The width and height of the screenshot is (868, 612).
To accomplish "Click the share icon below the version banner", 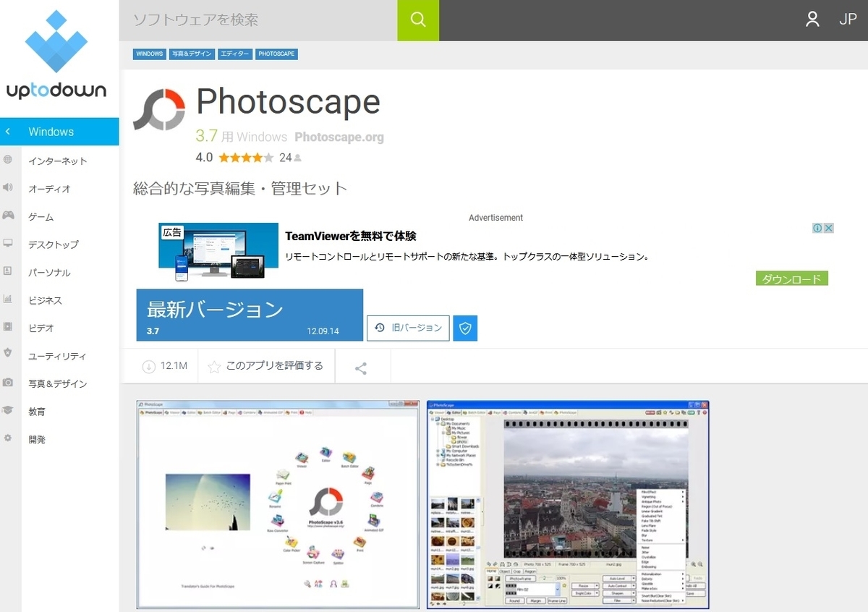I will pos(361,367).
